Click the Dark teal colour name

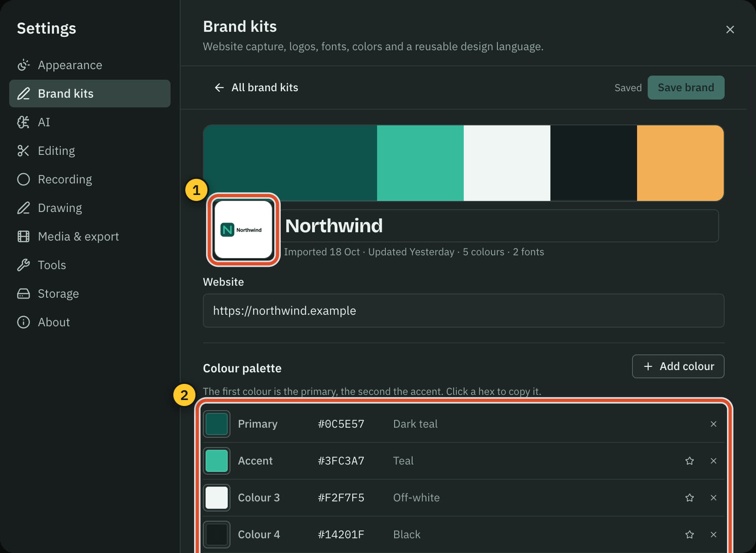(x=415, y=424)
